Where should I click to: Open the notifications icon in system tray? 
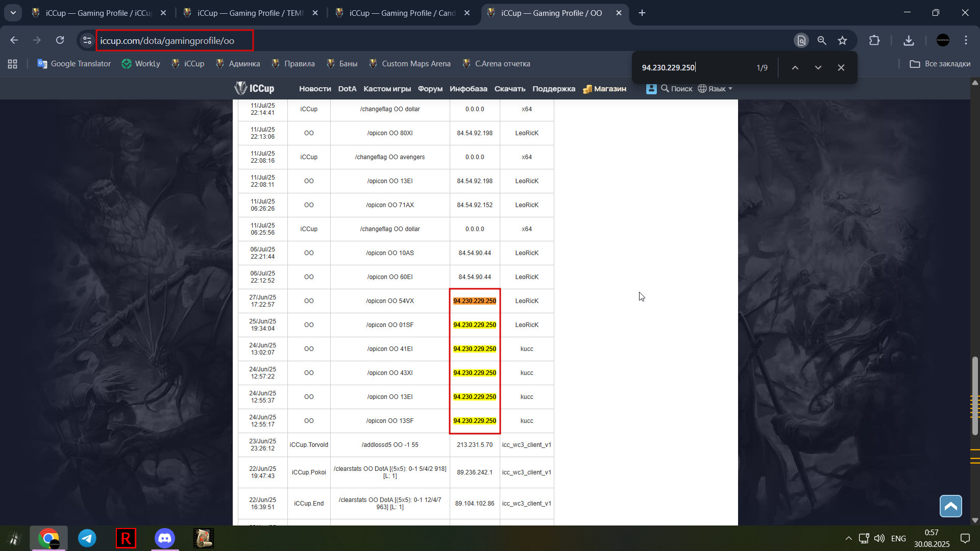click(965, 538)
